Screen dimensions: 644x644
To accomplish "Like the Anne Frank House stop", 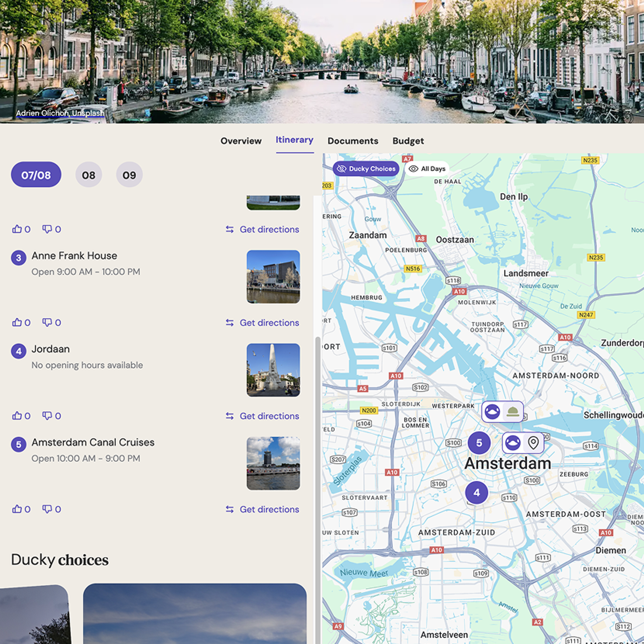I will pos(17,322).
